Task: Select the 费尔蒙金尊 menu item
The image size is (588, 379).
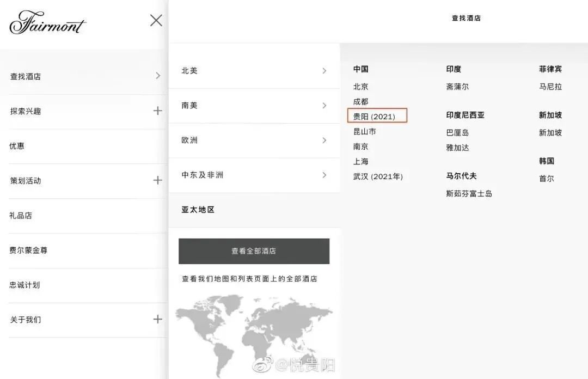Action: (x=28, y=250)
